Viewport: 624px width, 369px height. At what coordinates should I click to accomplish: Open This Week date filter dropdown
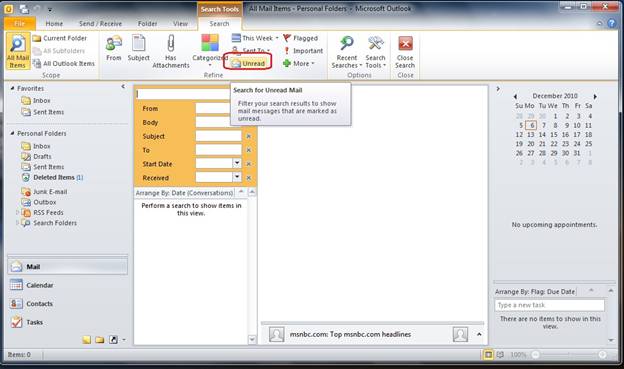coord(255,38)
